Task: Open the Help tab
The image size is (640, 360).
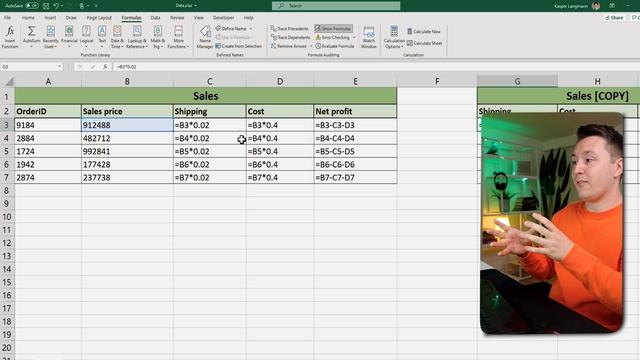Action: (248, 18)
